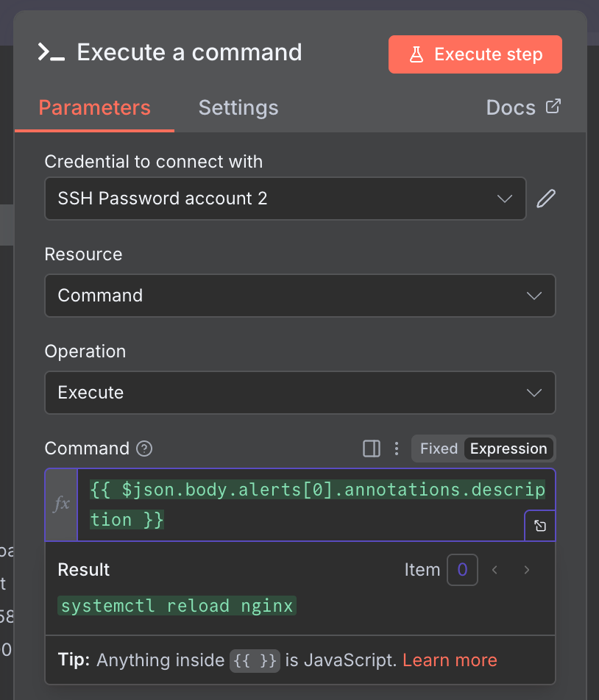This screenshot has height=700, width=599.
Task: Select the Expression mode toggle
Action: (508, 449)
